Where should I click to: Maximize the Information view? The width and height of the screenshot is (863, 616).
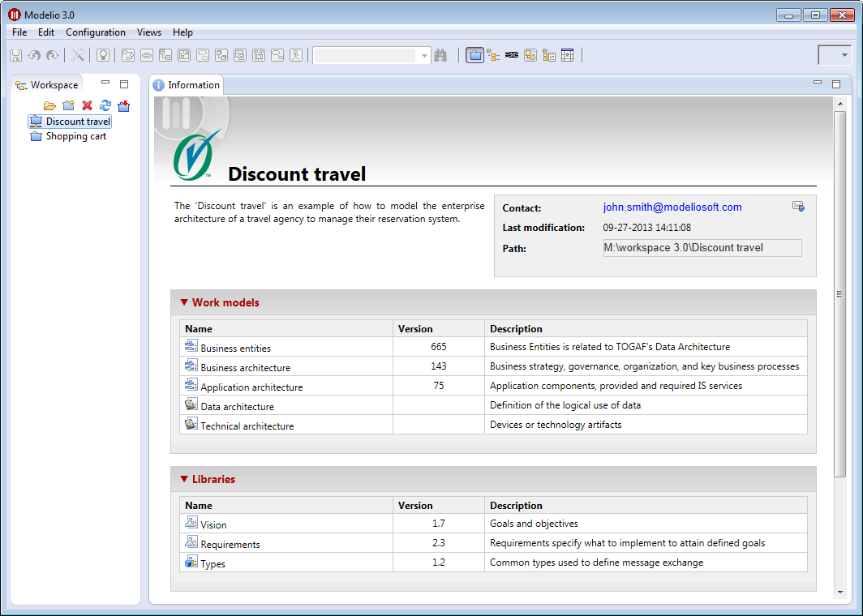836,84
